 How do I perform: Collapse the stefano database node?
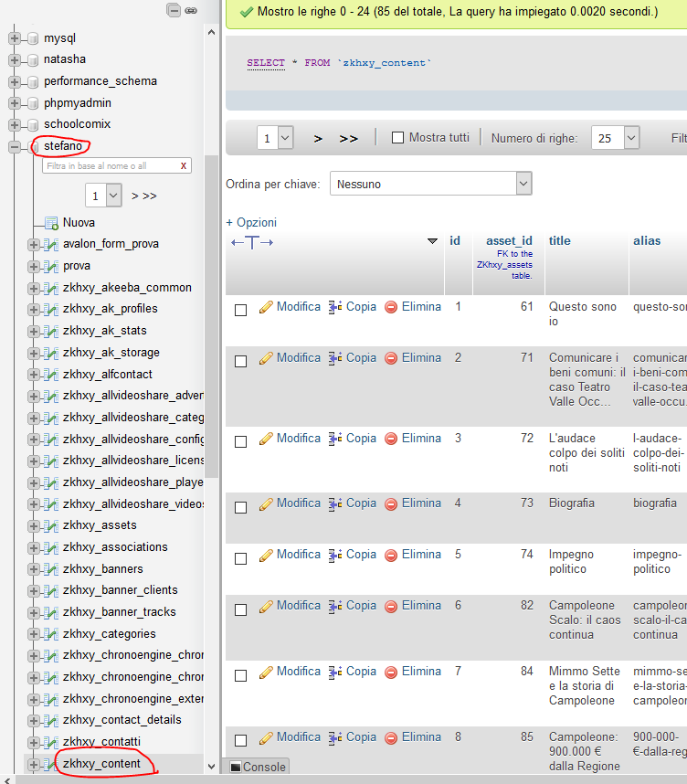15,146
